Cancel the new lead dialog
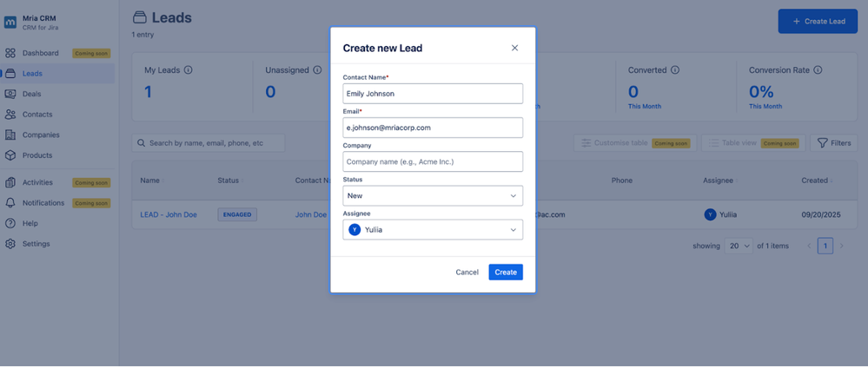The width and height of the screenshot is (868, 368). pyautogui.click(x=467, y=273)
